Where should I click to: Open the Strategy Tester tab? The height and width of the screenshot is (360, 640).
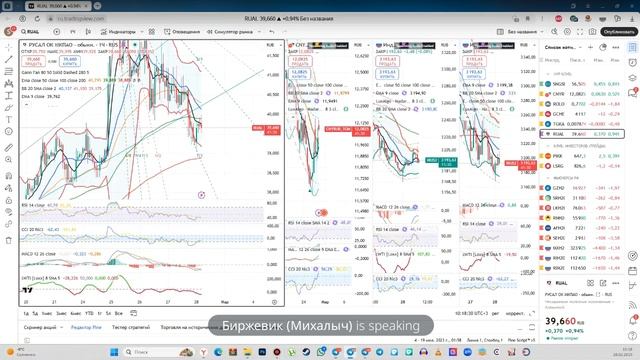click(131, 327)
